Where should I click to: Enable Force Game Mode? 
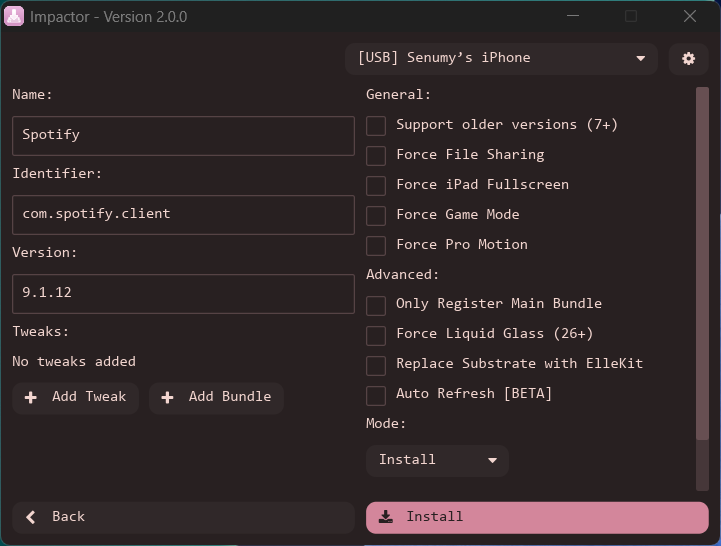(x=376, y=215)
